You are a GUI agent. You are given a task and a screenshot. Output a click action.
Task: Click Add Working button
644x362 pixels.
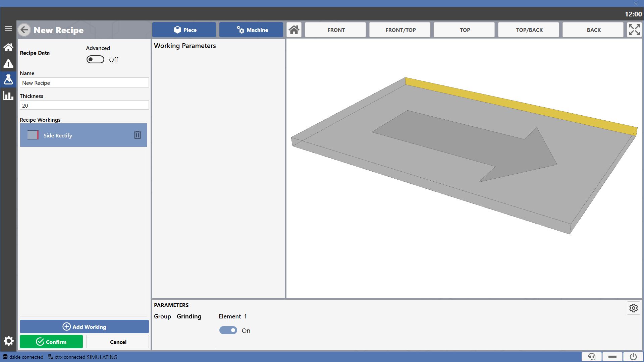(x=84, y=326)
